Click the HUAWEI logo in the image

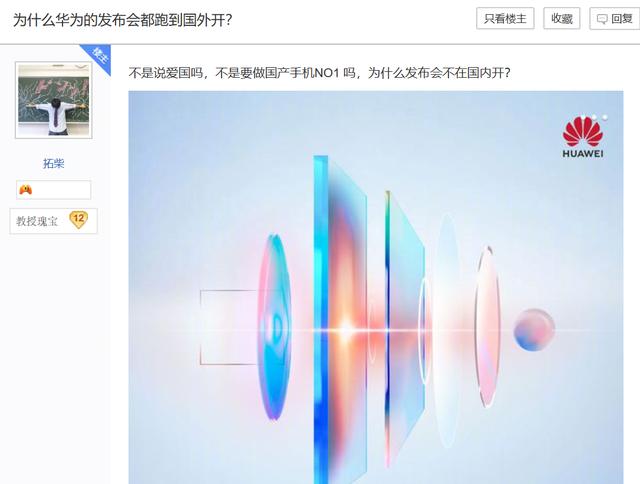[x=583, y=137]
